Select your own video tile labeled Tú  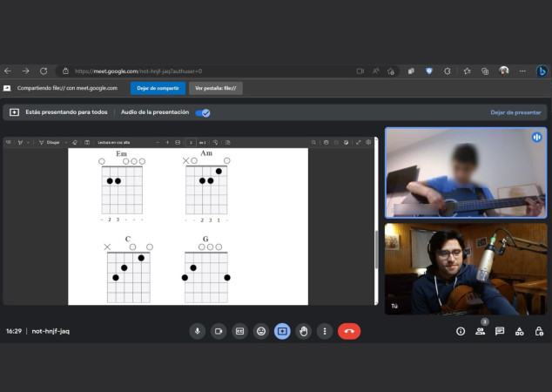466,268
